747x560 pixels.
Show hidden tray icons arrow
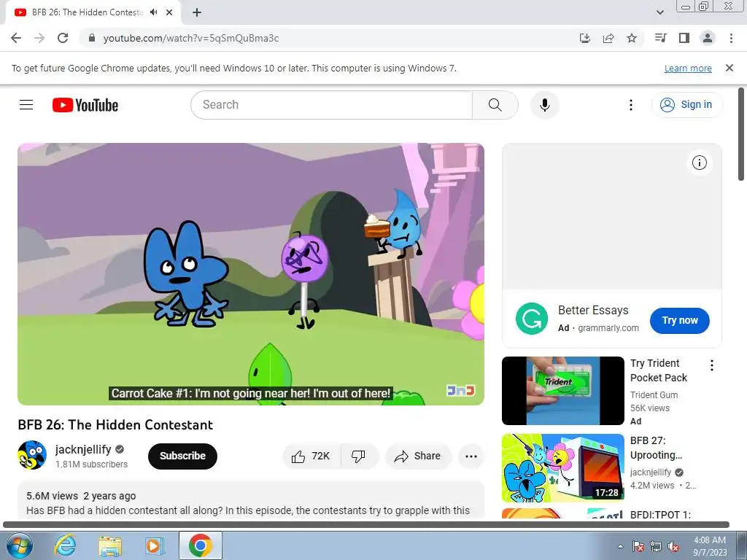620,546
